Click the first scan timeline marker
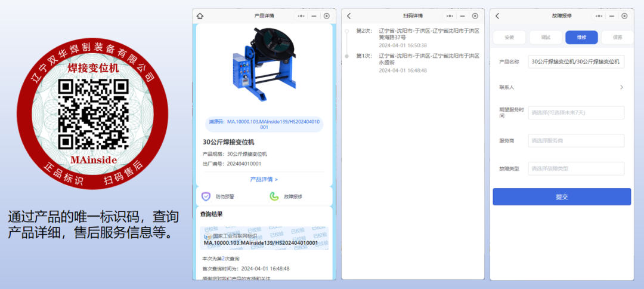 346,56
